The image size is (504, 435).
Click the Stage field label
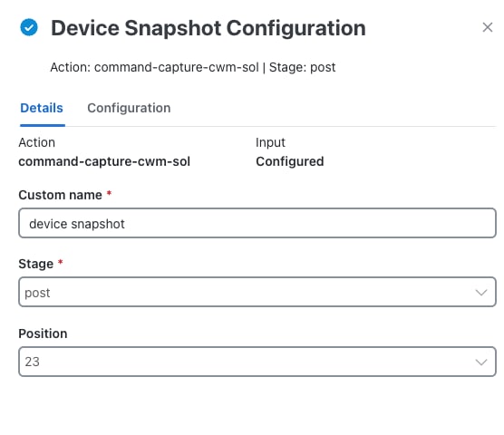pos(36,264)
